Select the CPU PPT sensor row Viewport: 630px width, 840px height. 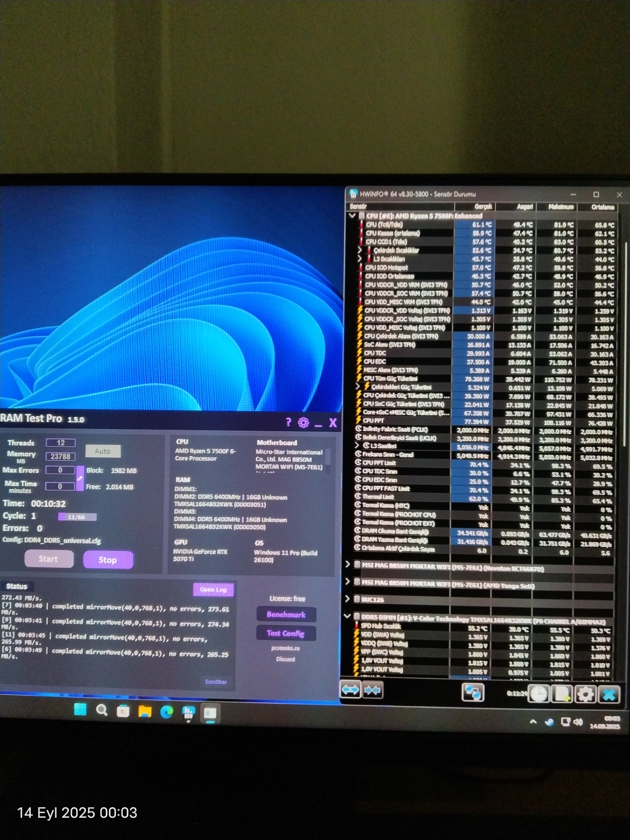coord(485,421)
